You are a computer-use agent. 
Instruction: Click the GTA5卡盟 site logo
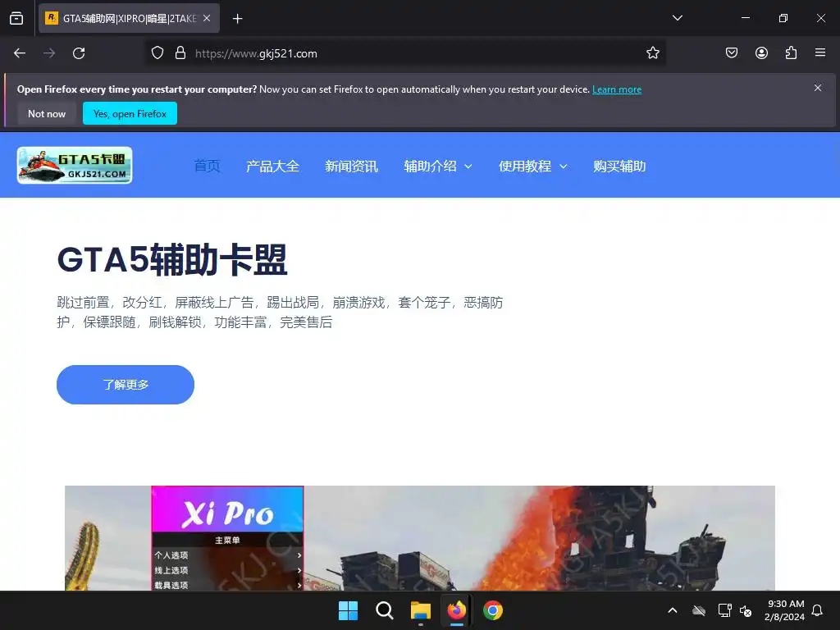click(75, 165)
